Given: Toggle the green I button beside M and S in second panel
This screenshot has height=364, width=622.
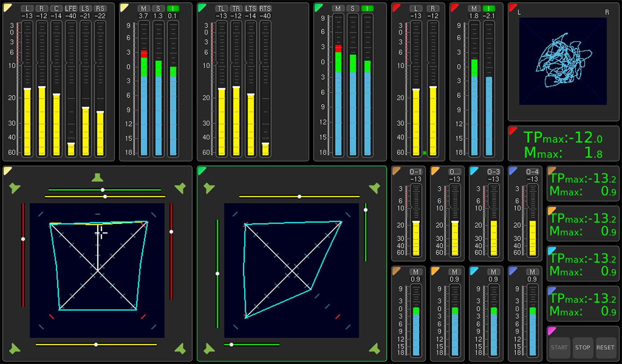Looking at the screenshot, I should coord(173,8).
